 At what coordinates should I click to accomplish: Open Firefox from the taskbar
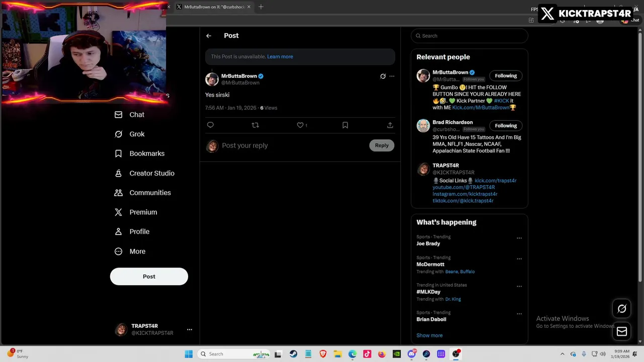382,354
